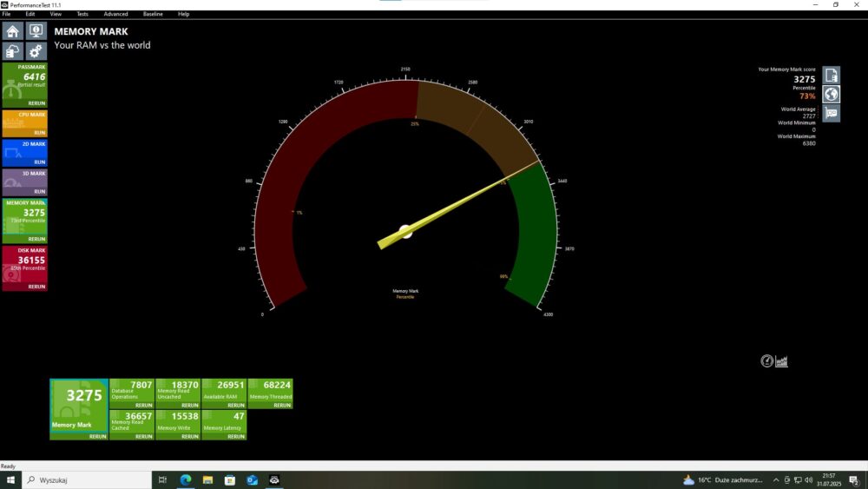Viewport: 868px width, 489px height.
Task: Open the File menu
Action: point(7,14)
